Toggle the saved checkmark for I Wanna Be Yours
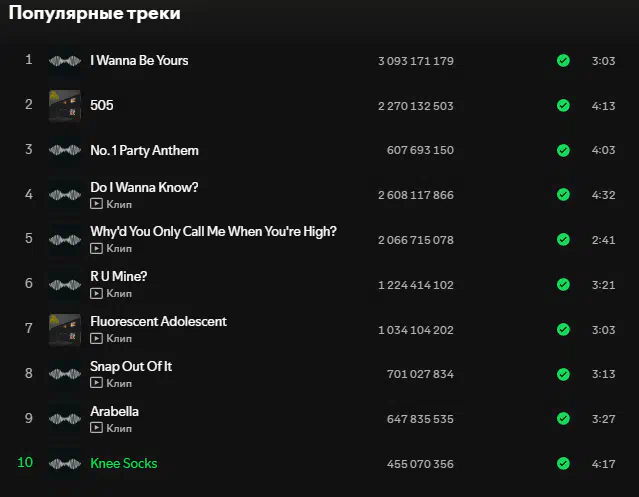Image resolution: width=639 pixels, height=497 pixels. pyautogui.click(x=563, y=61)
